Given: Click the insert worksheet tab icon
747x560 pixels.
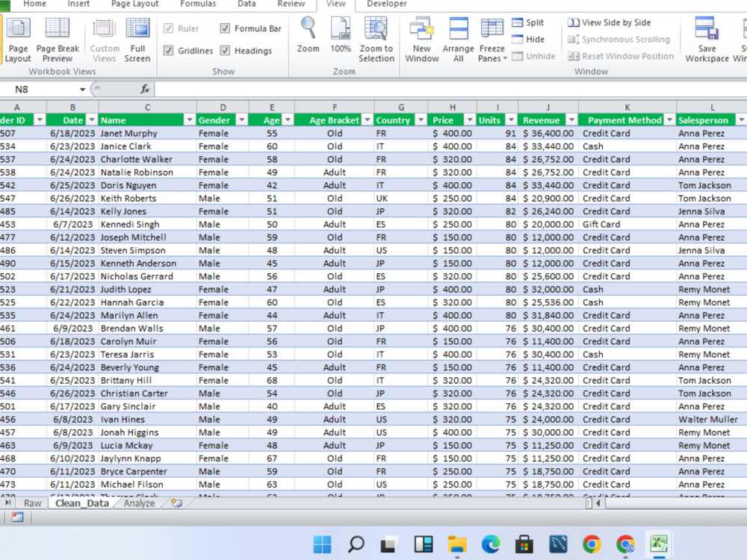Looking at the screenshot, I should [177, 503].
